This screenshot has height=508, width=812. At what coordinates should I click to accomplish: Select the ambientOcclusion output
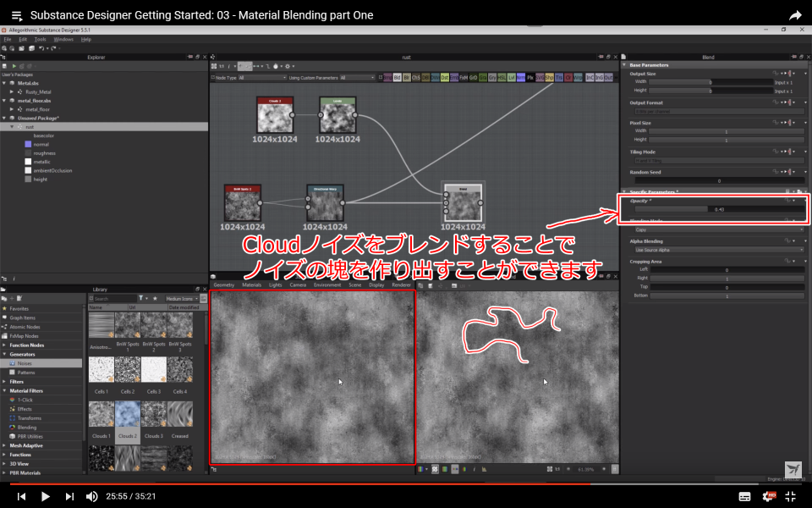pos(52,170)
